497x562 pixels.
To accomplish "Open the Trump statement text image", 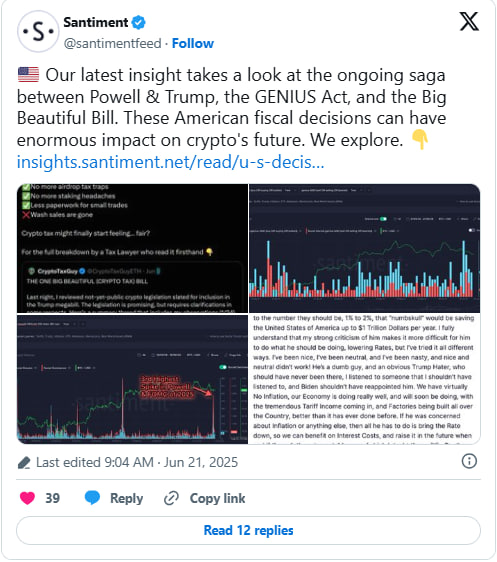I will pyautogui.click(x=364, y=380).
